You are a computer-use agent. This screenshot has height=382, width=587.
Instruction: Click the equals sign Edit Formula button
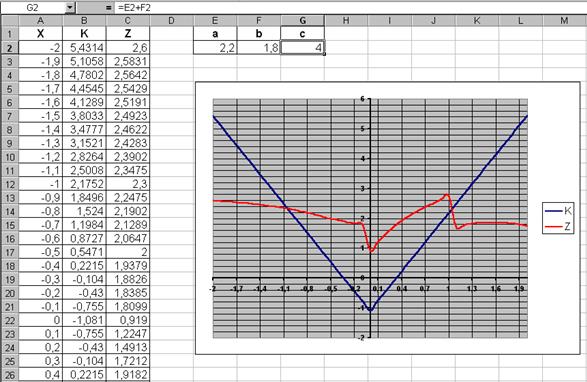109,7
